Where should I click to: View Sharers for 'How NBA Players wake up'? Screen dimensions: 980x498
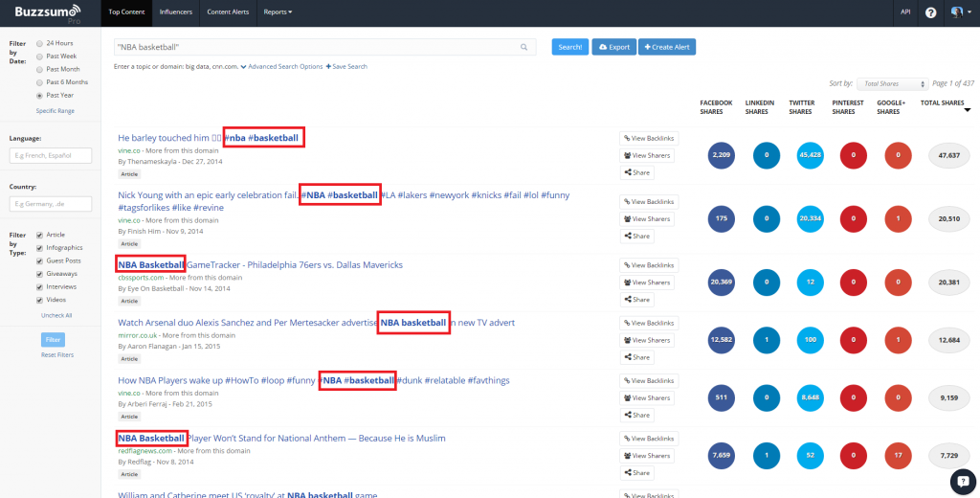pyautogui.click(x=647, y=397)
